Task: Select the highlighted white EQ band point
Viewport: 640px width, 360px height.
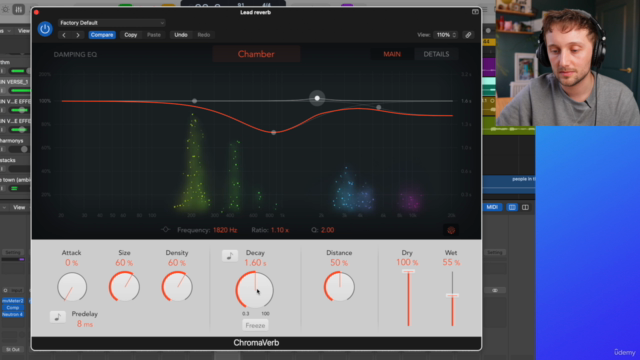Action: coord(317,98)
